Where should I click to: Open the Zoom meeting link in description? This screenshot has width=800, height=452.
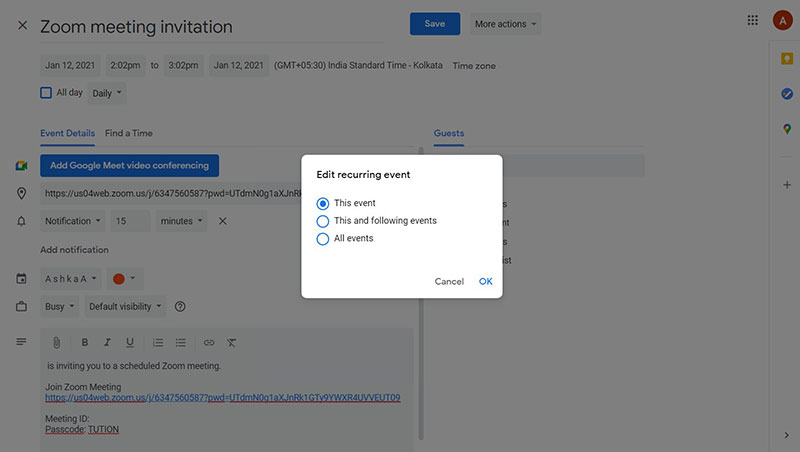[222, 397]
